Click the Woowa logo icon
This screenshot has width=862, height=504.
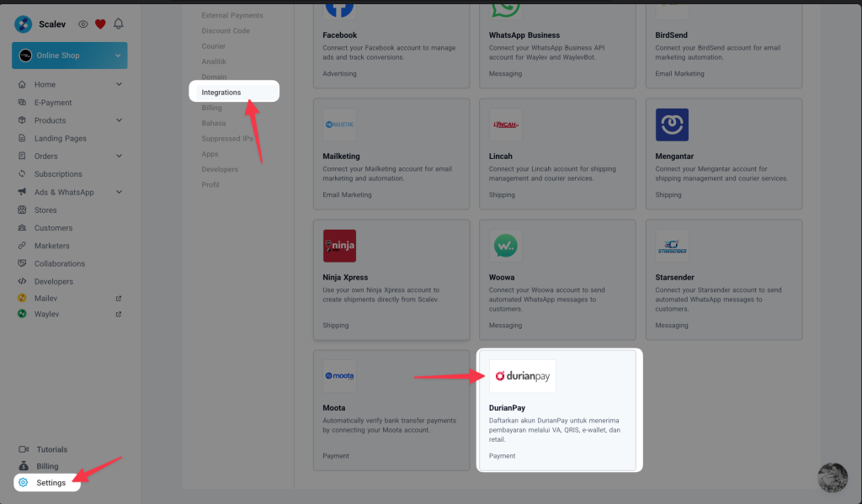[x=506, y=246]
